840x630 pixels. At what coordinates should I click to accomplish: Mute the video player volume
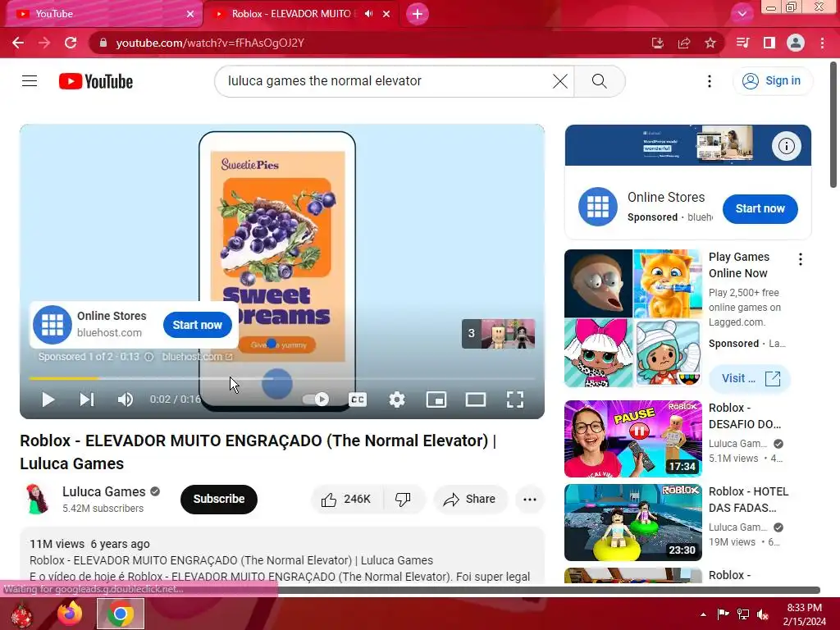pyautogui.click(x=126, y=399)
